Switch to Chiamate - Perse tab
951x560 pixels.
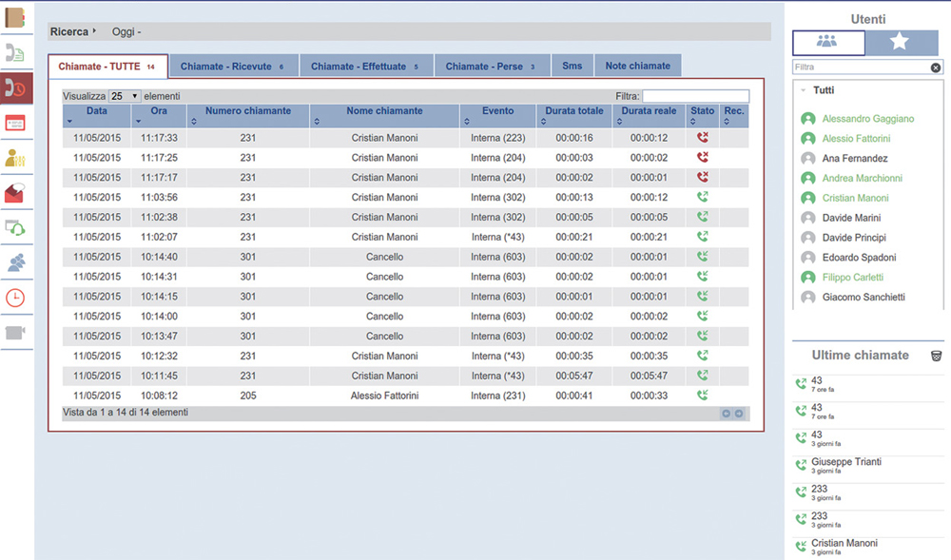coord(492,67)
